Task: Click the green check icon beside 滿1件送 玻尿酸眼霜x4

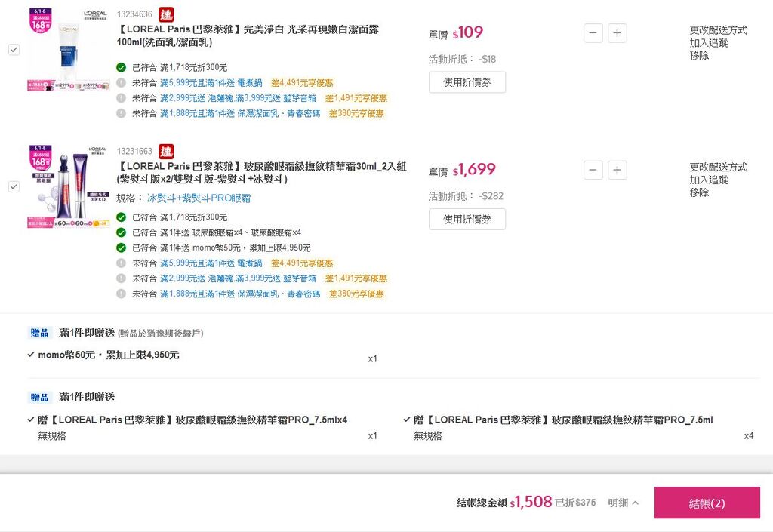Action: click(122, 232)
